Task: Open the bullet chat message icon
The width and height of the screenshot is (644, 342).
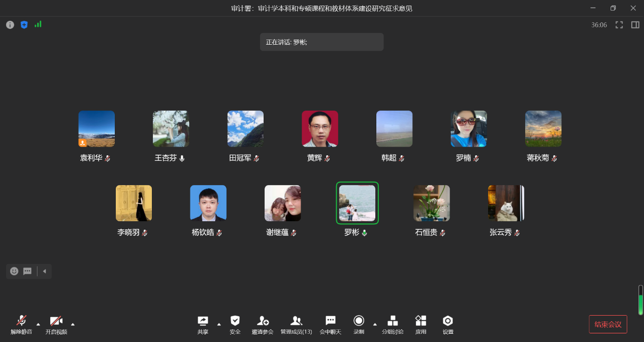Action: (27, 271)
